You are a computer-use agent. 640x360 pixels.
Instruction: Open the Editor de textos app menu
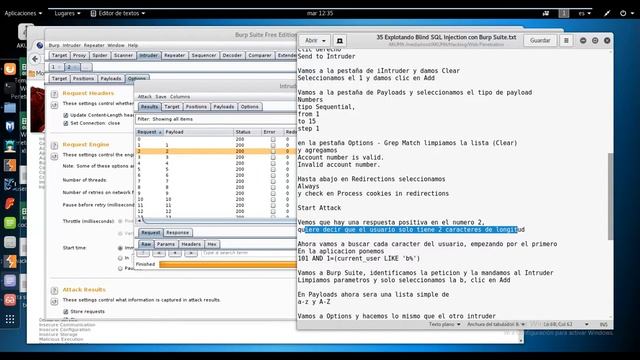point(118,13)
